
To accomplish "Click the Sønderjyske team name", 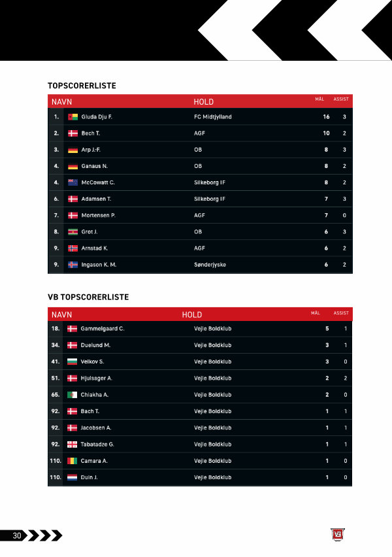I will pyautogui.click(x=210, y=265).
